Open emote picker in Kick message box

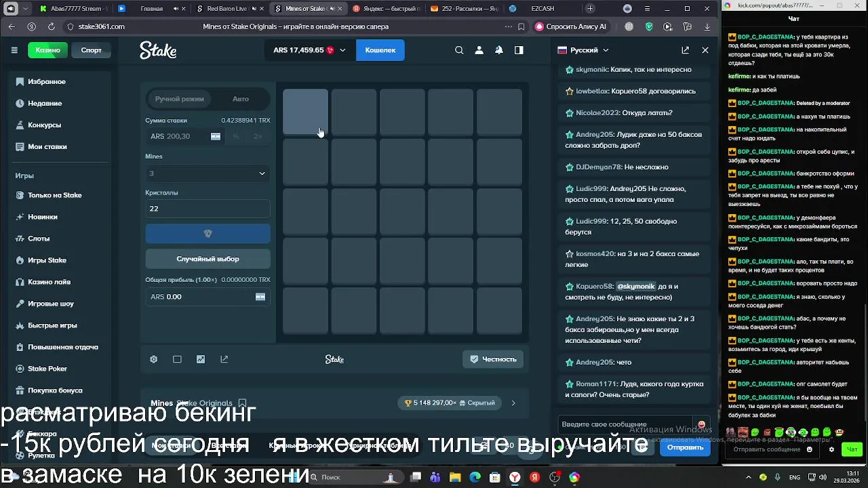tap(810, 449)
